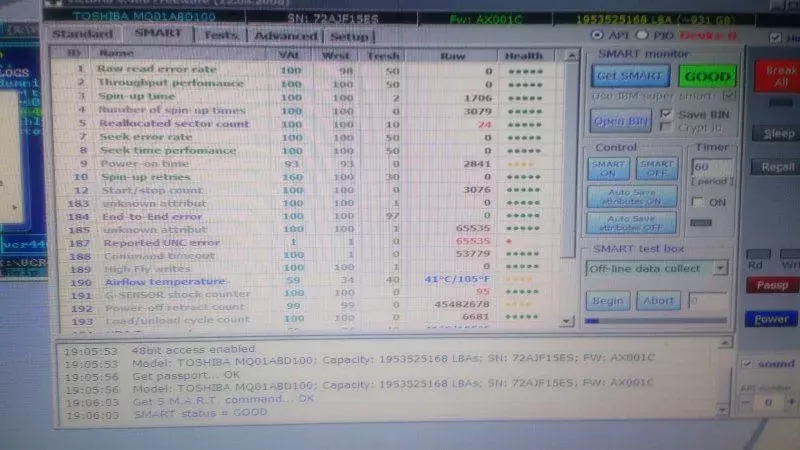Click the Timer period field

coord(712,167)
